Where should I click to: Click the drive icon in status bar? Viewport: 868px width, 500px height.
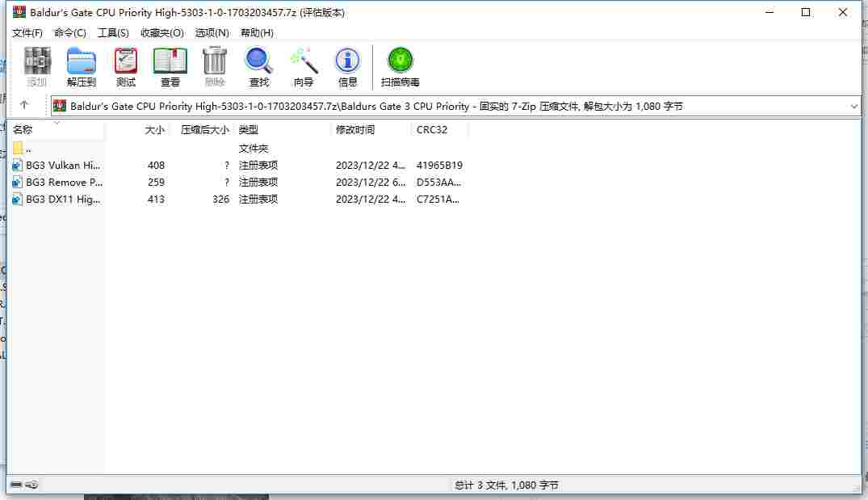pos(16,485)
